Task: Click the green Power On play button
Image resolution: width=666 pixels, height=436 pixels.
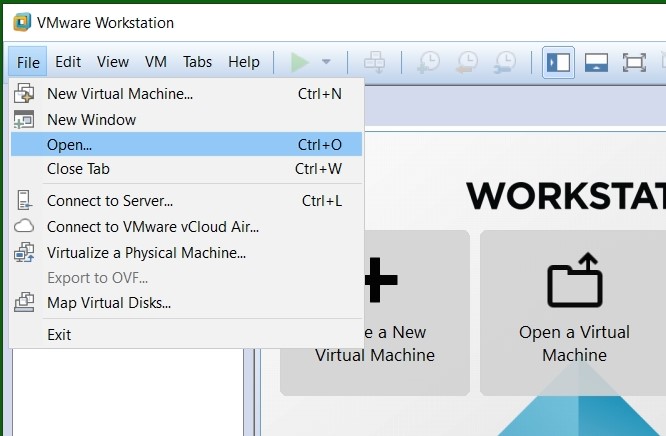Action: coord(299,62)
